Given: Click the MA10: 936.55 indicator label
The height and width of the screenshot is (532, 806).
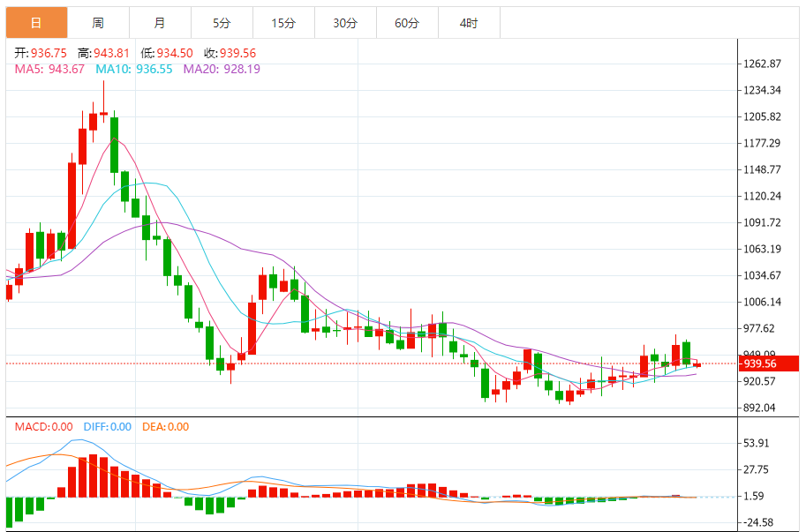Looking at the screenshot, I should 134,69.
